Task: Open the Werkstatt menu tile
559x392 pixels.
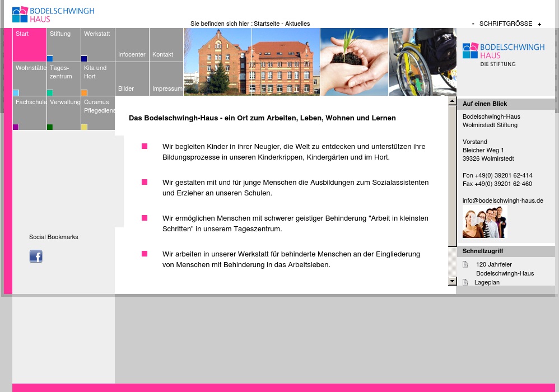Action: pos(98,45)
